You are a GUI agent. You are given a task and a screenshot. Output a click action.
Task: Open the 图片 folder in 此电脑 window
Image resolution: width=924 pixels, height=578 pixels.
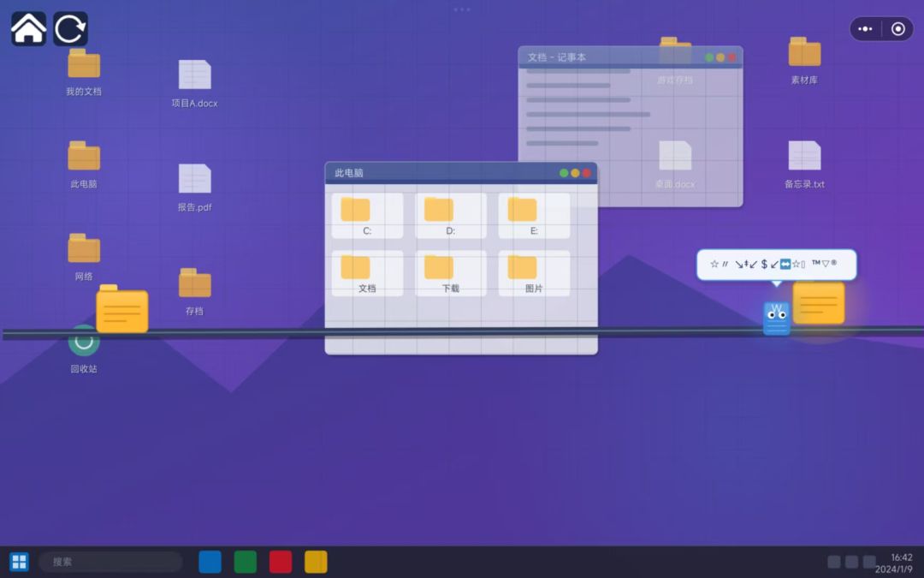click(x=534, y=274)
